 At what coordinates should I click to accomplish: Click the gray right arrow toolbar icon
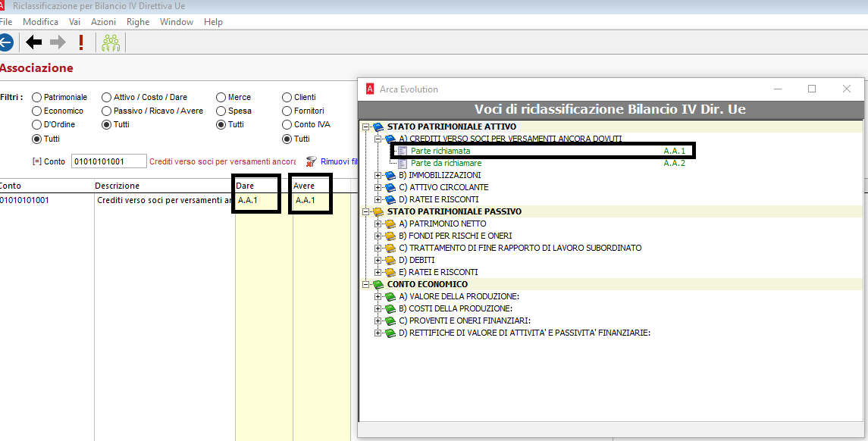58,42
